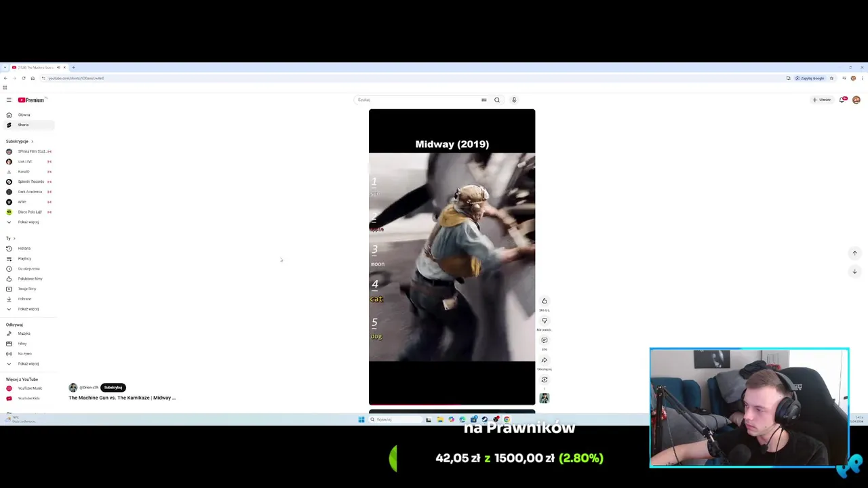Seek on the short's red progress bar
This screenshot has height=488, width=868.
click(x=452, y=405)
